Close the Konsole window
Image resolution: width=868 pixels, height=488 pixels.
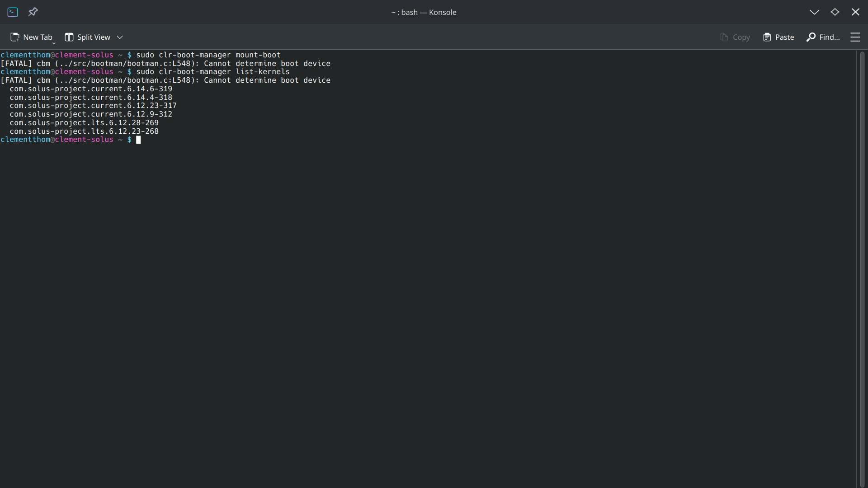[x=855, y=12]
